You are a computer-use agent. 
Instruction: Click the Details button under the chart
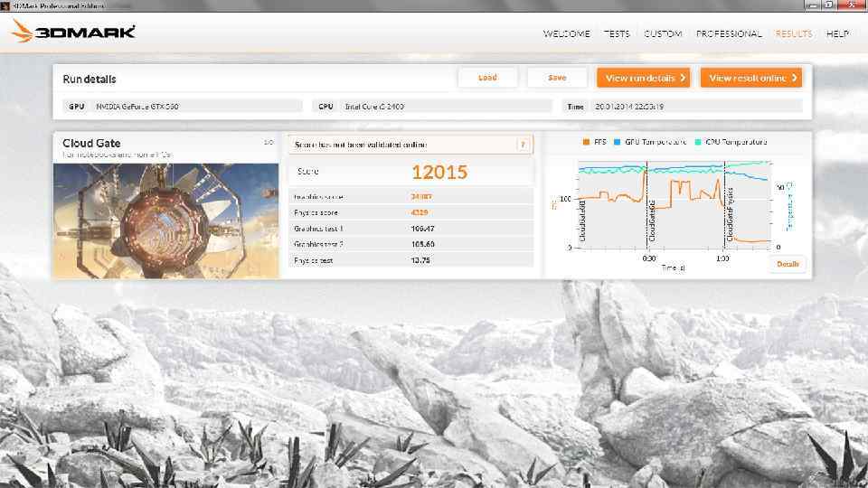[x=788, y=264]
